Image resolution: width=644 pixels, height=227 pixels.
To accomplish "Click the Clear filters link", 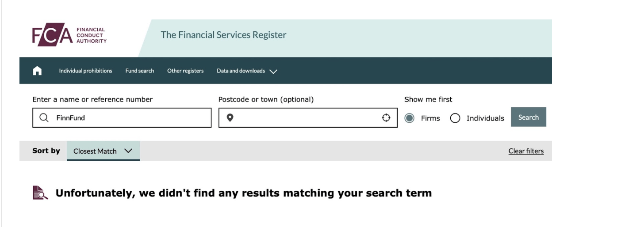I will click(x=526, y=151).
